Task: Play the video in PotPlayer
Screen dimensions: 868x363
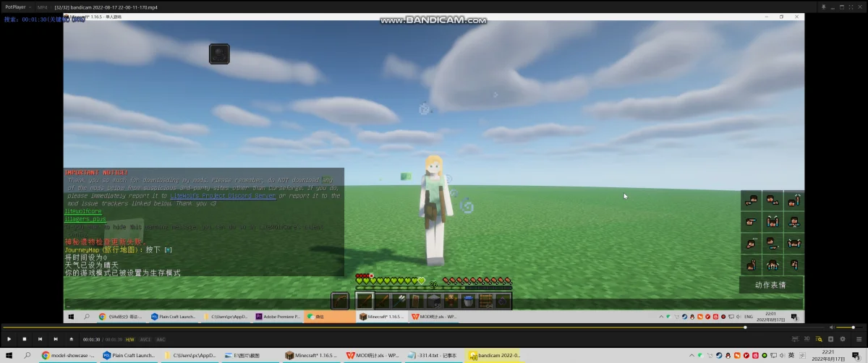Action: point(9,339)
